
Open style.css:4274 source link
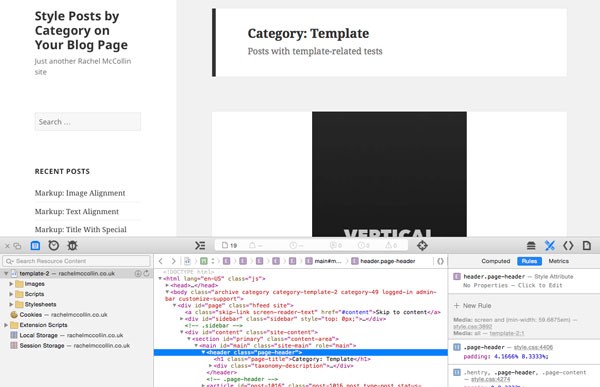[490, 379]
